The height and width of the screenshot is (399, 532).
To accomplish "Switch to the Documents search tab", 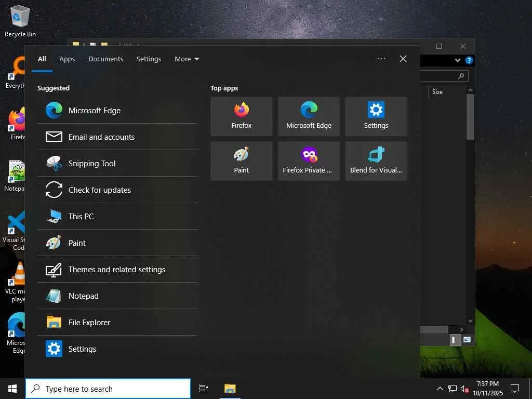I will point(106,59).
